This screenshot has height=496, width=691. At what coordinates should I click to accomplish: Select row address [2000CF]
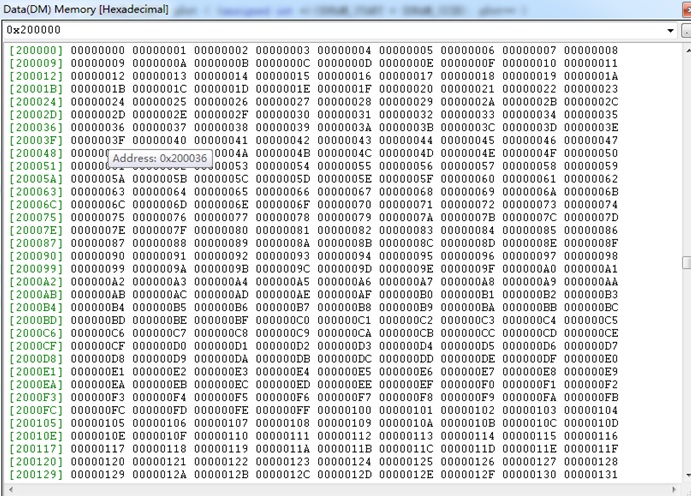pyautogui.click(x=36, y=346)
